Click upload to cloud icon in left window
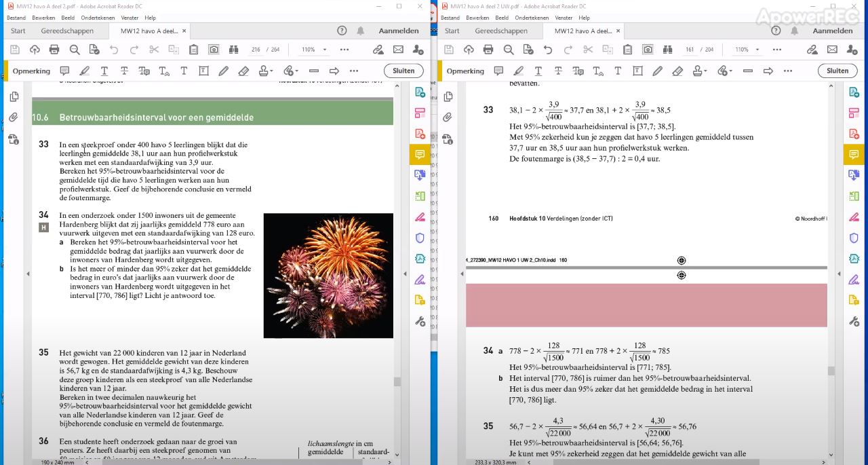Viewport: 868px width, 465px height. tap(35, 50)
